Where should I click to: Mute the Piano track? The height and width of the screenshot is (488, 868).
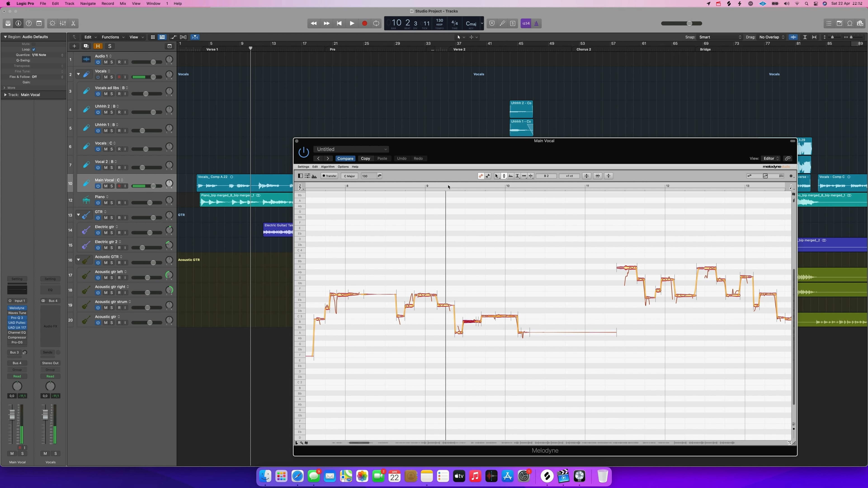coord(106,203)
